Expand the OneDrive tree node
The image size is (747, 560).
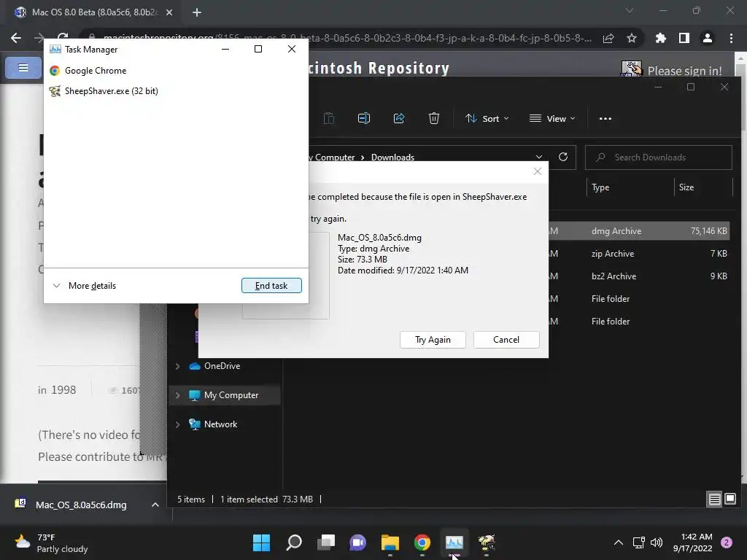178,366
